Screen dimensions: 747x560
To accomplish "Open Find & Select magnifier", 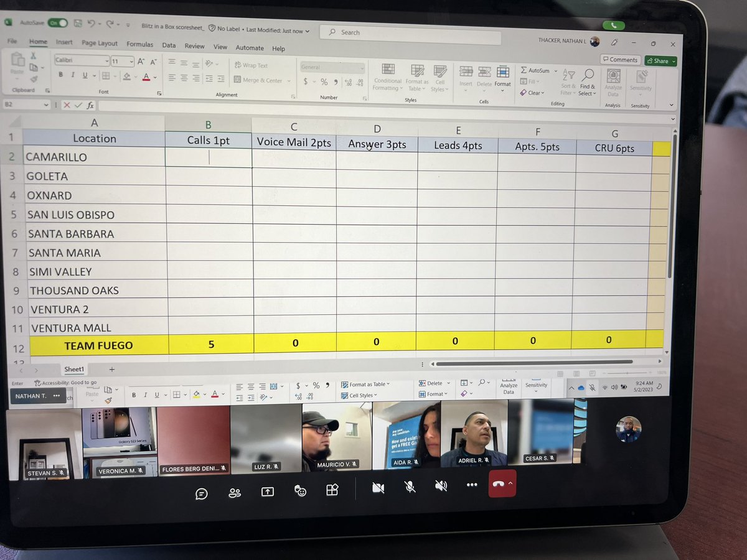I will pos(586,82).
